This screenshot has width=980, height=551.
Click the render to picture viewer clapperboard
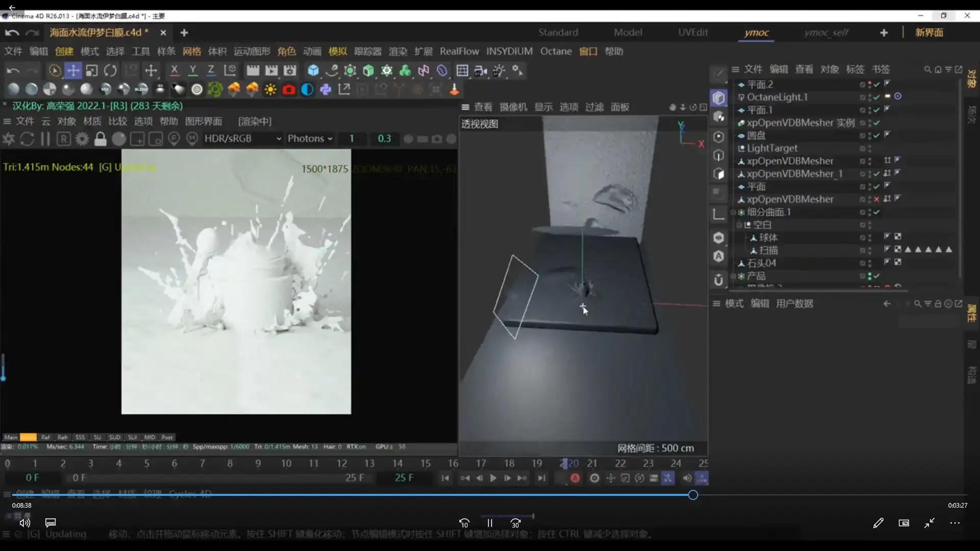pos(271,70)
